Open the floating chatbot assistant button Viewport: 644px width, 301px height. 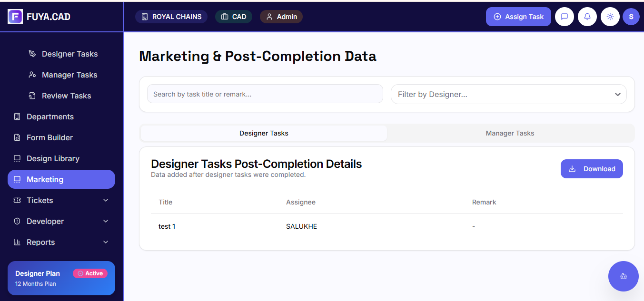click(x=623, y=276)
